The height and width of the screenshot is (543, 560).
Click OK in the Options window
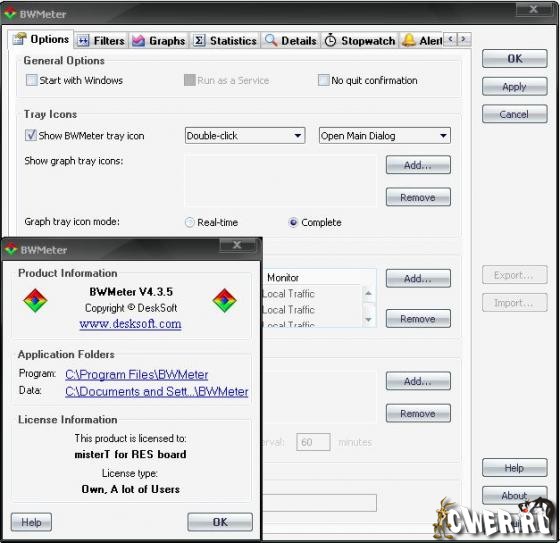click(514, 59)
